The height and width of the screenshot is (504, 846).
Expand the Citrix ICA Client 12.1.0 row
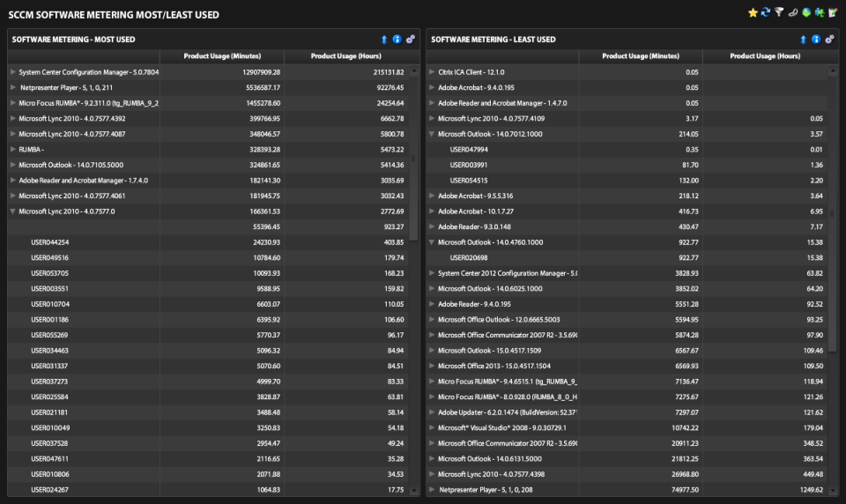[x=432, y=71]
